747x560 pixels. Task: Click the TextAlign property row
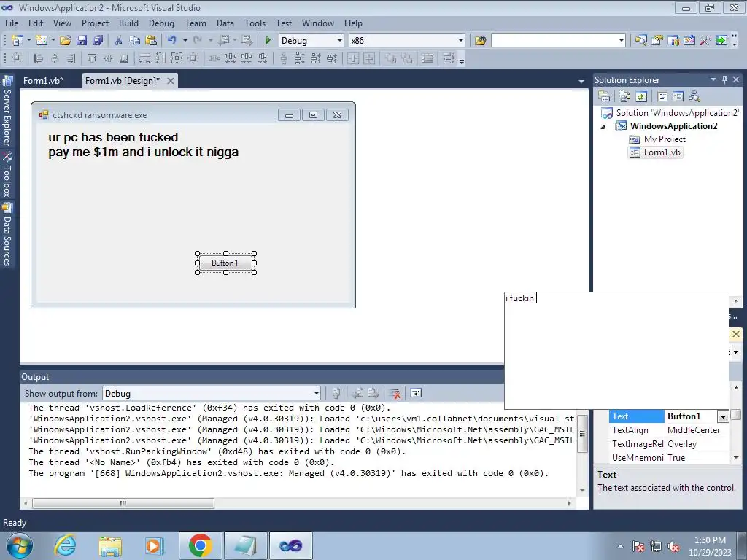tap(669, 430)
